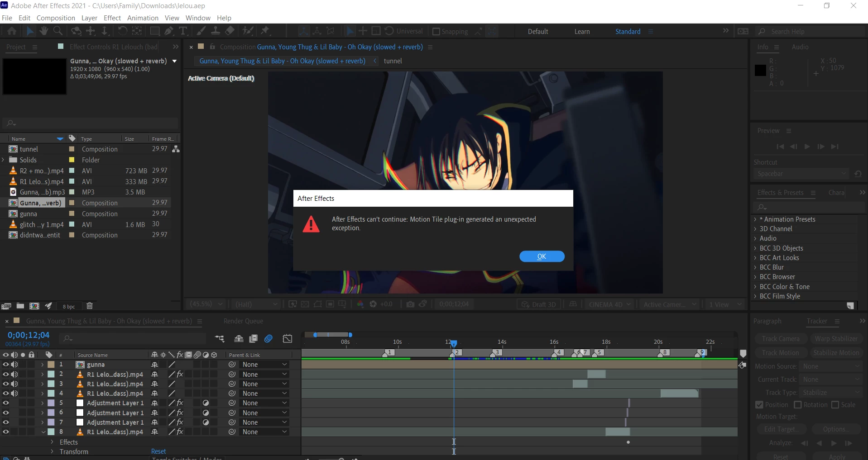Select the Selection arrow tool
The image size is (868, 460).
(x=30, y=31)
